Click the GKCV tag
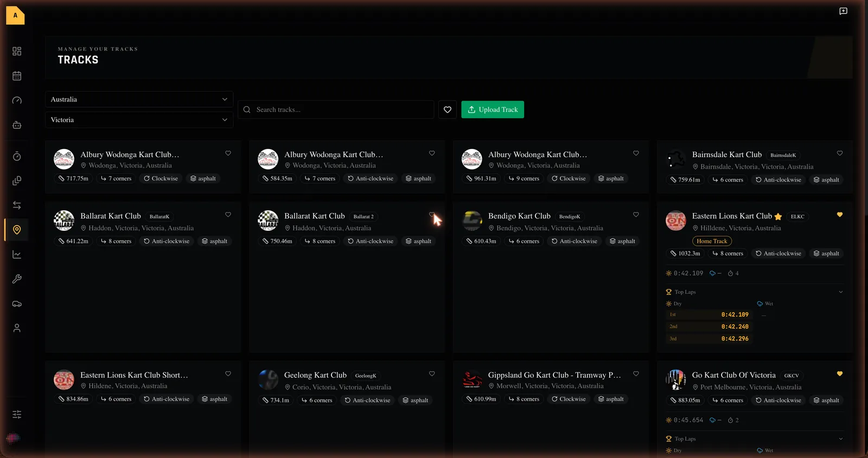The width and height of the screenshot is (868, 458). tap(792, 376)
